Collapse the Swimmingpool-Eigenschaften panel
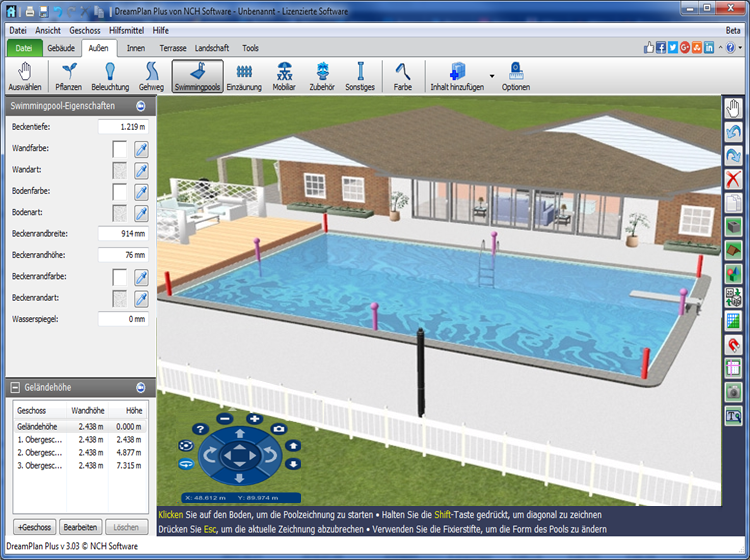The height and width of the screenshot is (560, 750). click(141, 106)
